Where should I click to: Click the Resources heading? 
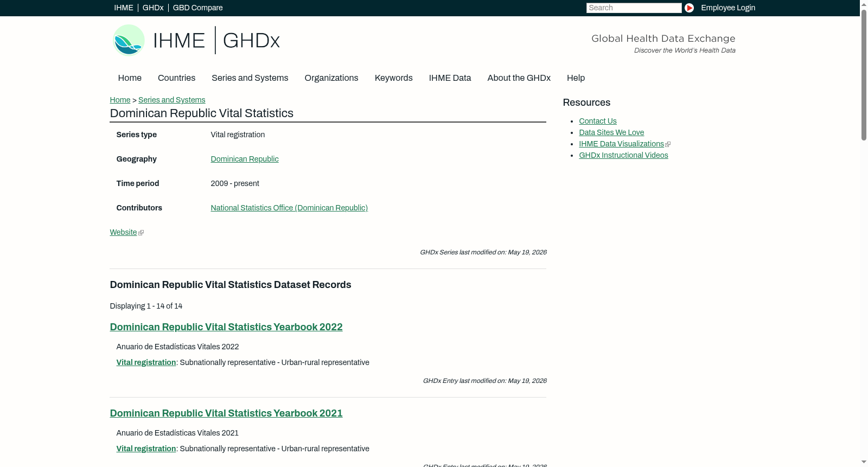586,103
